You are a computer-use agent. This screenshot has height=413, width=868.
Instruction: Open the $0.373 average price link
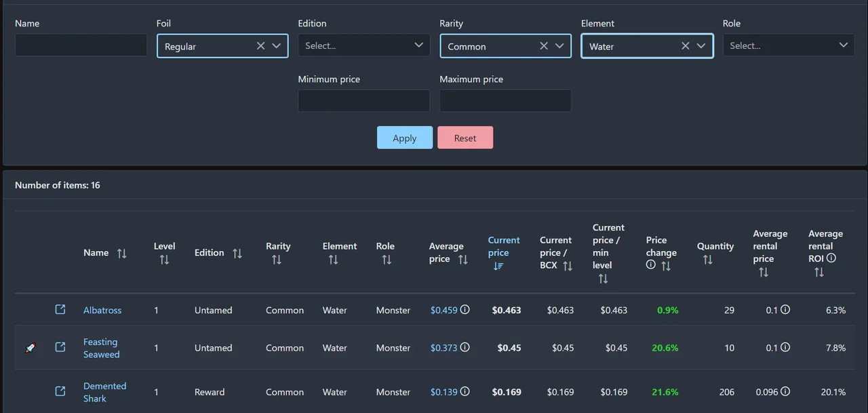point(444,348)
